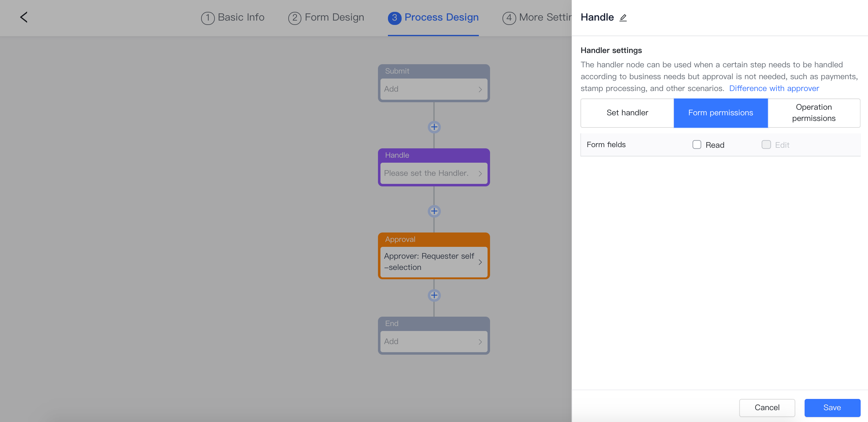This screenshot has width=868, height=422.
Task: Expand the Submit node Add chevron
Action: pyautogui.click(x=480, y=89)
